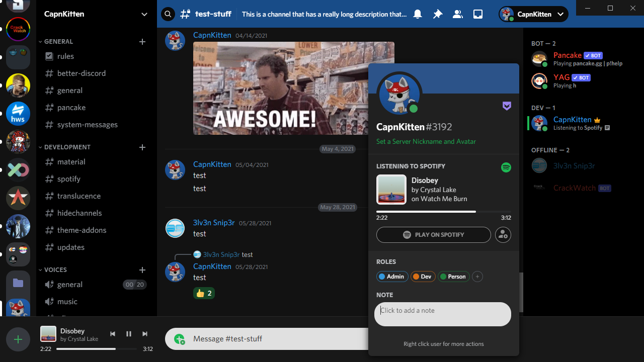Click the note field in profile popout
644x362 pixels.
tap(443, 314)
